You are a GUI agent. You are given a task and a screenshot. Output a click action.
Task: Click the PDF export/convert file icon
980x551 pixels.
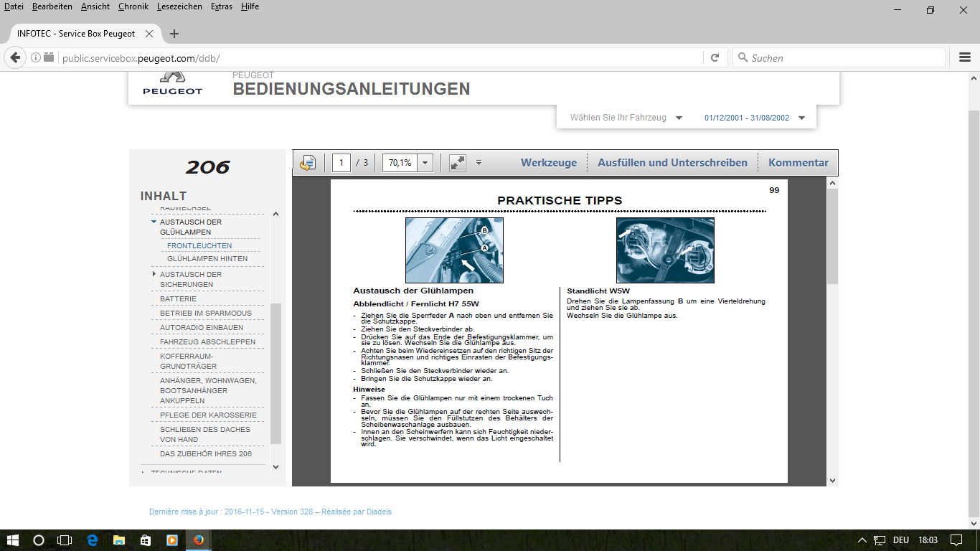(x=308, y=163)
